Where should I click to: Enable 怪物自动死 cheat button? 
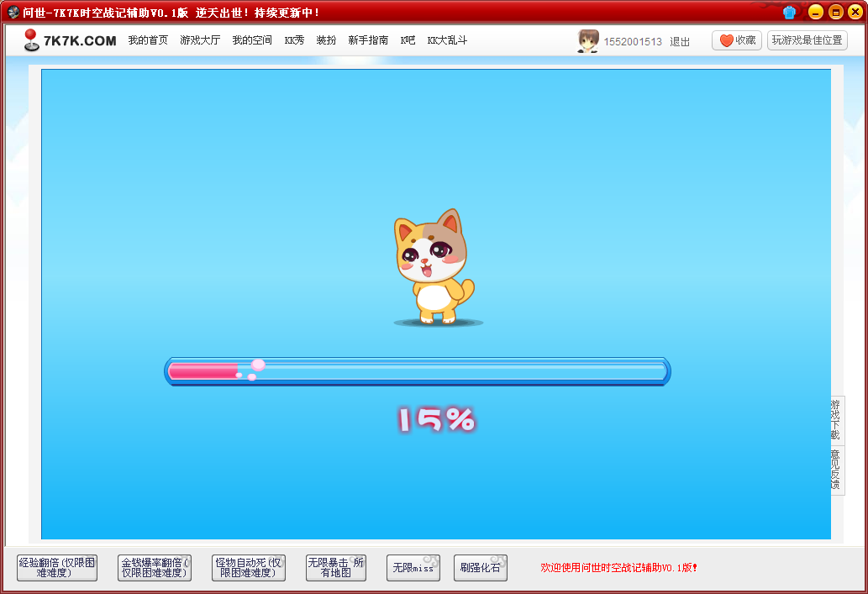point(249,567)
